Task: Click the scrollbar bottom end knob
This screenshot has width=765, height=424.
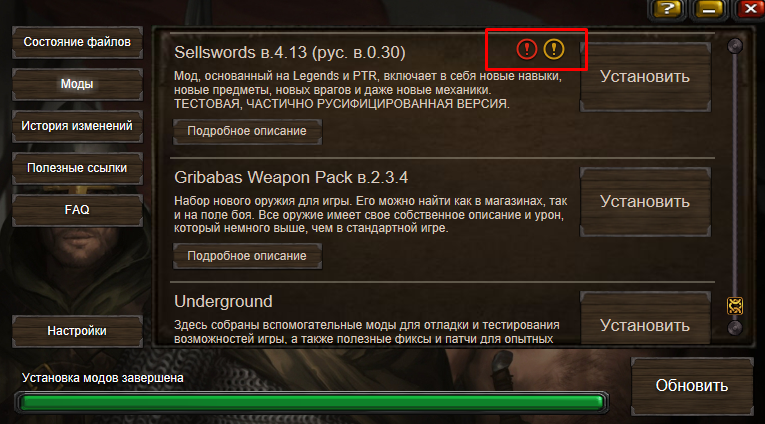Action: (735, 327)
